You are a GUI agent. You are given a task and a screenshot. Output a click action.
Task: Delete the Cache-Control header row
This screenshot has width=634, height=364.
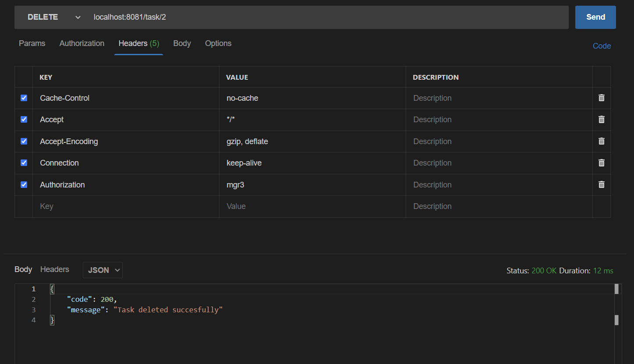[601, 98]
